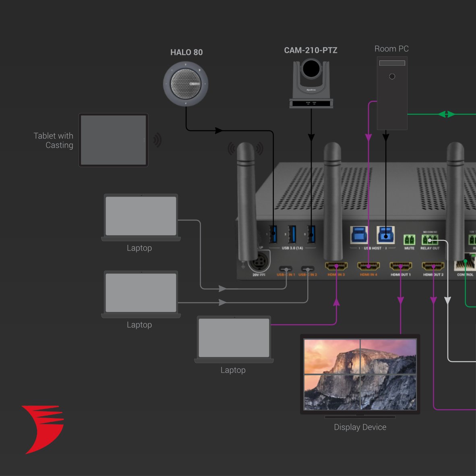Select the laptop wired to USB-C IN 1

pyautogui.click(x=141, y=217)
